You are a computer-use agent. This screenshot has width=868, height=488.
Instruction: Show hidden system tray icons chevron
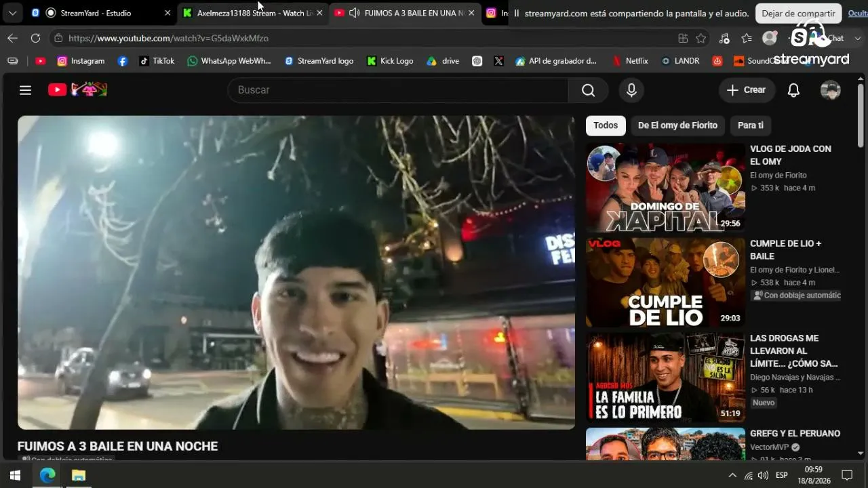pyautogui.click(x=732, y=475)
